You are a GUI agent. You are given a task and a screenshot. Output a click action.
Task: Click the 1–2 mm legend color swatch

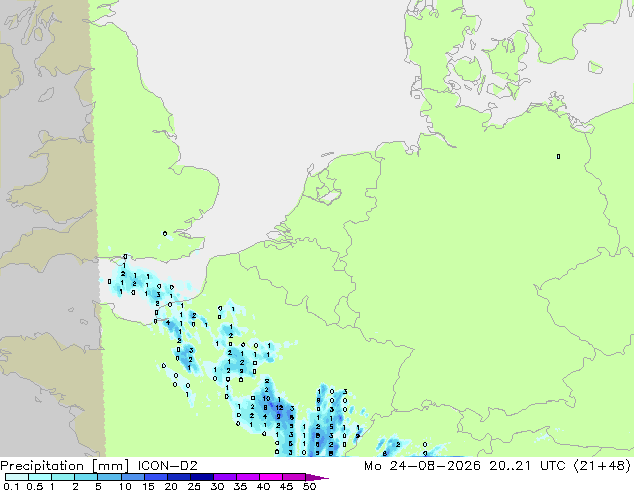click(63, 477)
